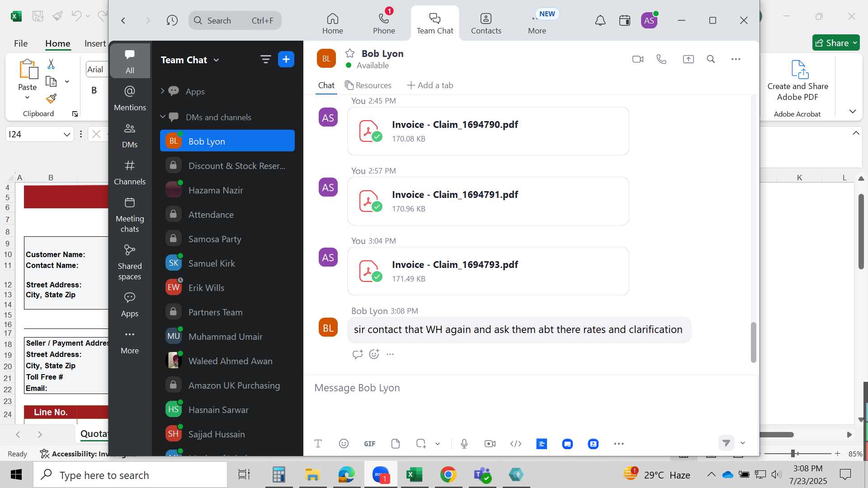Screen dimensions: 868x488
Task: Open the Samuel Kirk conversation
Action: tap(227, 263)
